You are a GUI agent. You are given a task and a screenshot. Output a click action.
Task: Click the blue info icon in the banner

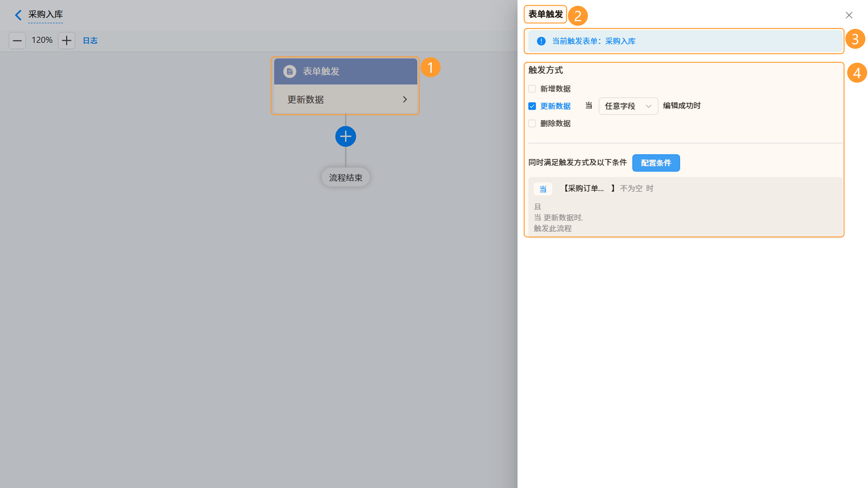pyautogui.click(x=541, y=41)
